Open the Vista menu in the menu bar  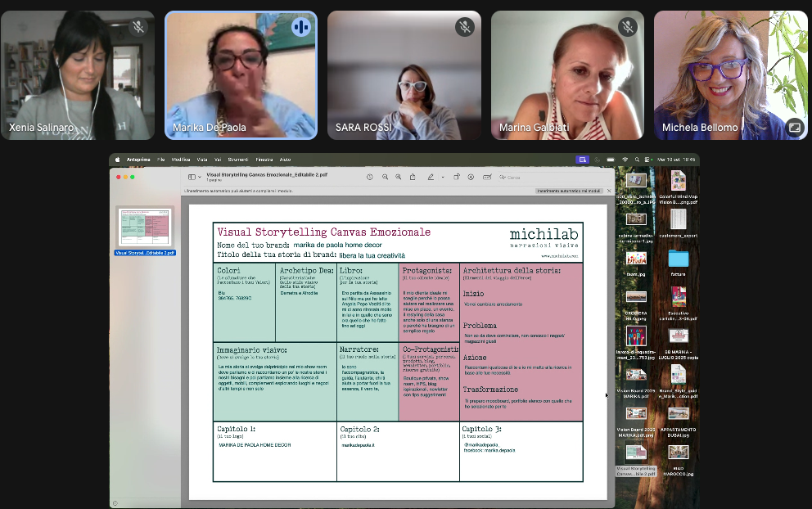click(x=201, y=160)
